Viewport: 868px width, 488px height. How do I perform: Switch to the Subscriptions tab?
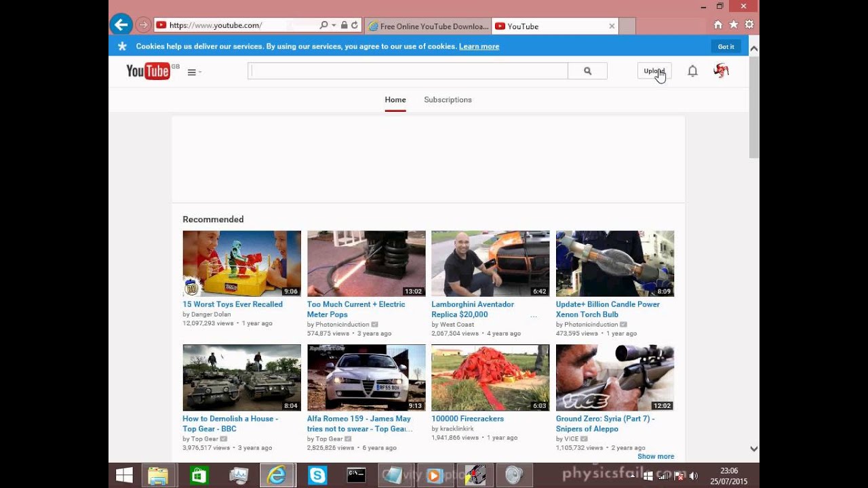point(448,100)
